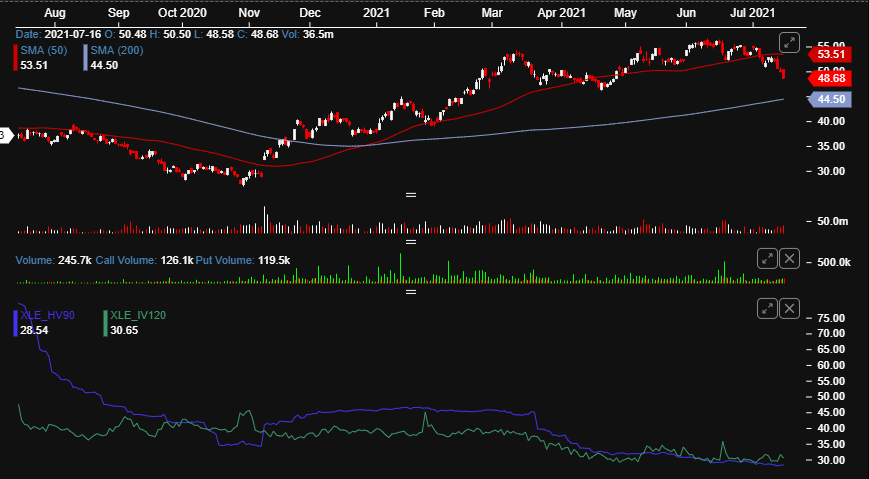Click the blue-gray SMA (200) color swatch

coord(86,58)
